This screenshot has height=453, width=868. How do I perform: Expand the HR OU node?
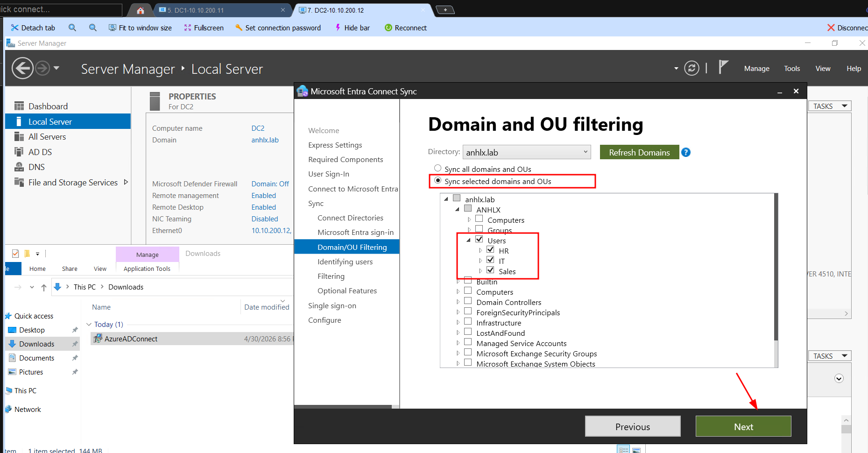(x=480, y=250)
